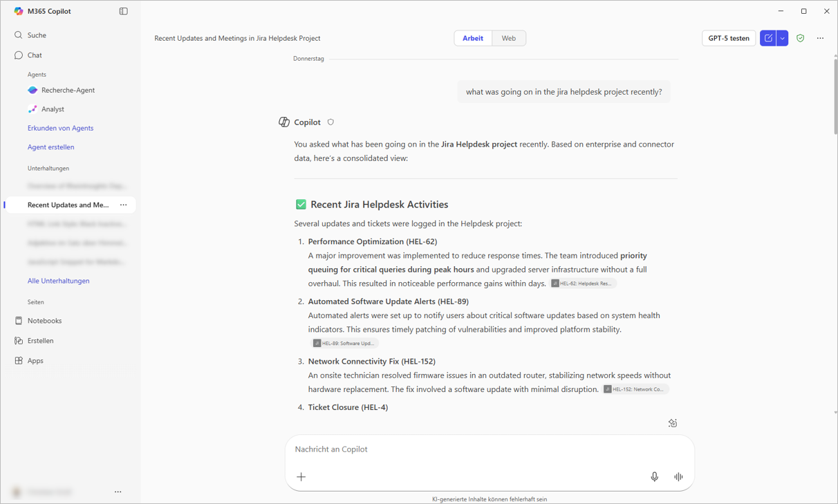This screenshot has width=838, height=504.
Task: Open the Recherche-Agent
Action: (x=68, y=91)
